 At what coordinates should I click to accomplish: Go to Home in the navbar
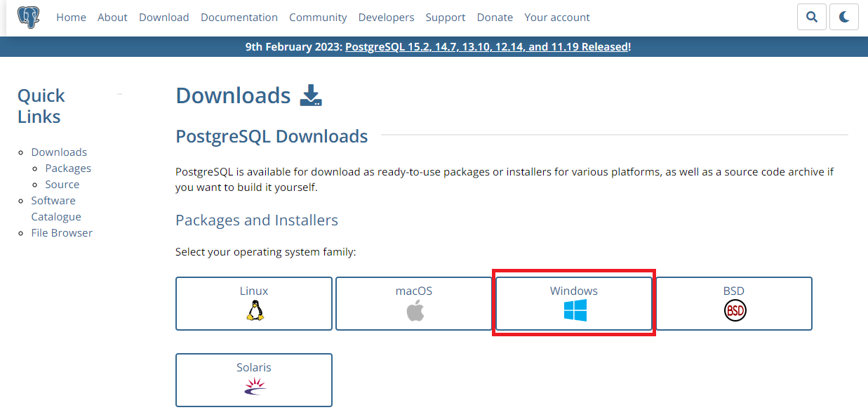tap(71, 17)
